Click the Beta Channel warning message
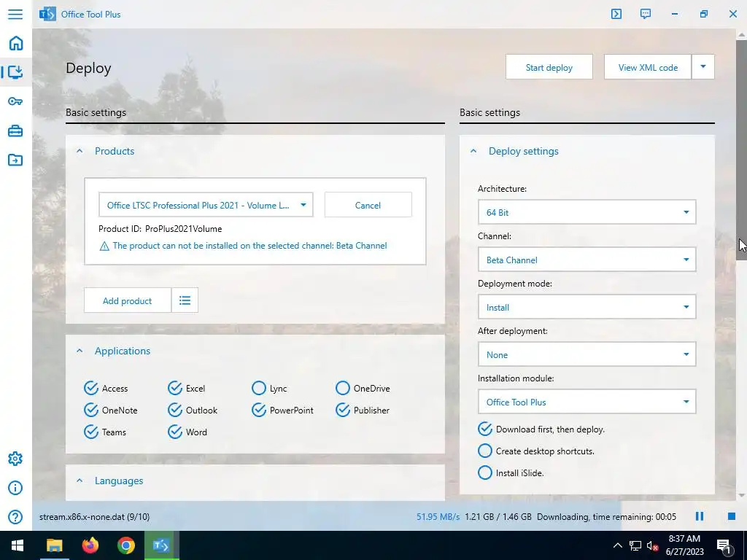747x560 pixels. click(x=249, y=246)
